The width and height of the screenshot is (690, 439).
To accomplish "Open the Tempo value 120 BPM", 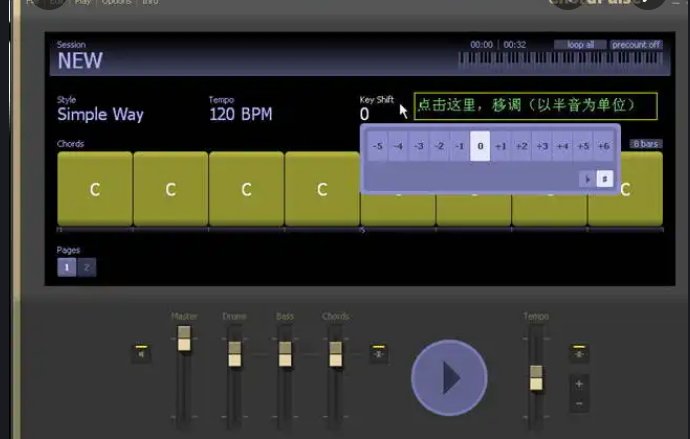I will click(240, 114).
